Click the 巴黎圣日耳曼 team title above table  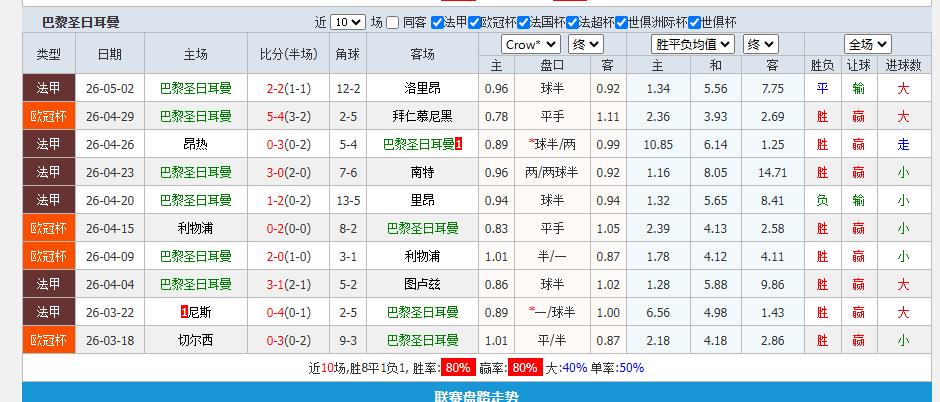[81, 23]
